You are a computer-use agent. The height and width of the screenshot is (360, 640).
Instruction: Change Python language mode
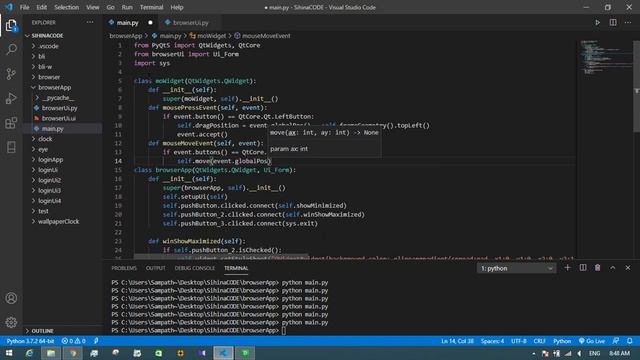point(562,341)
